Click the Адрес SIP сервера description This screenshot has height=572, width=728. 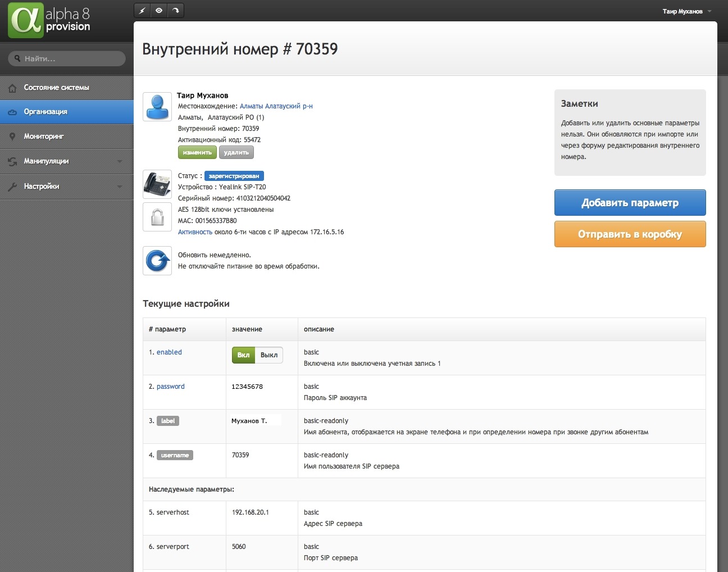point(333,524)
